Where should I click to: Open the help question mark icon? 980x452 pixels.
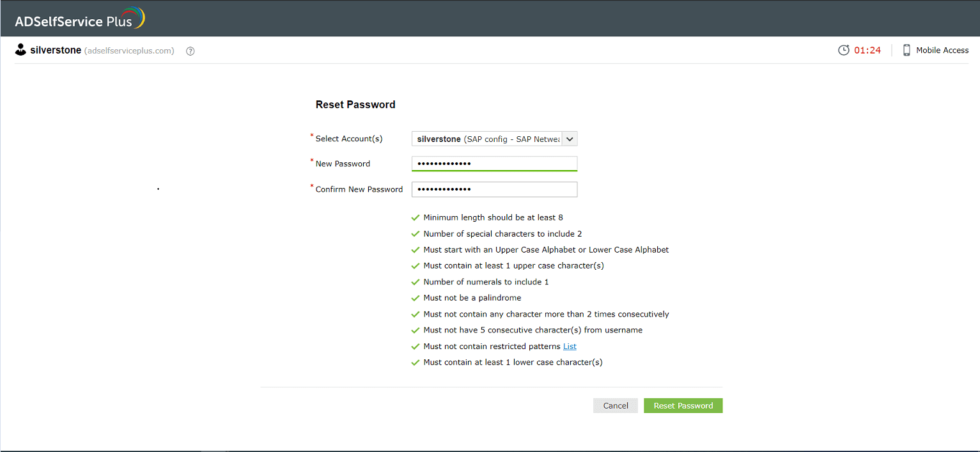click(190, 51)
